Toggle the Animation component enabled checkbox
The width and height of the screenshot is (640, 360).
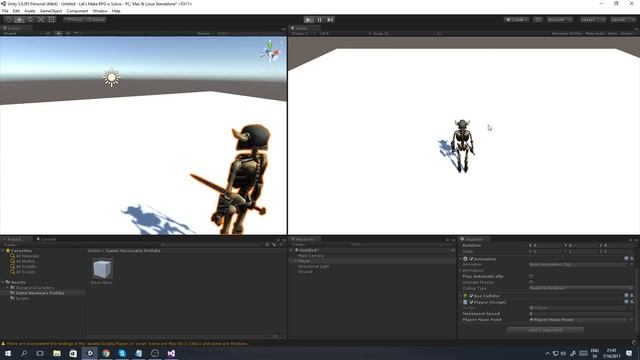pos(471,259)
